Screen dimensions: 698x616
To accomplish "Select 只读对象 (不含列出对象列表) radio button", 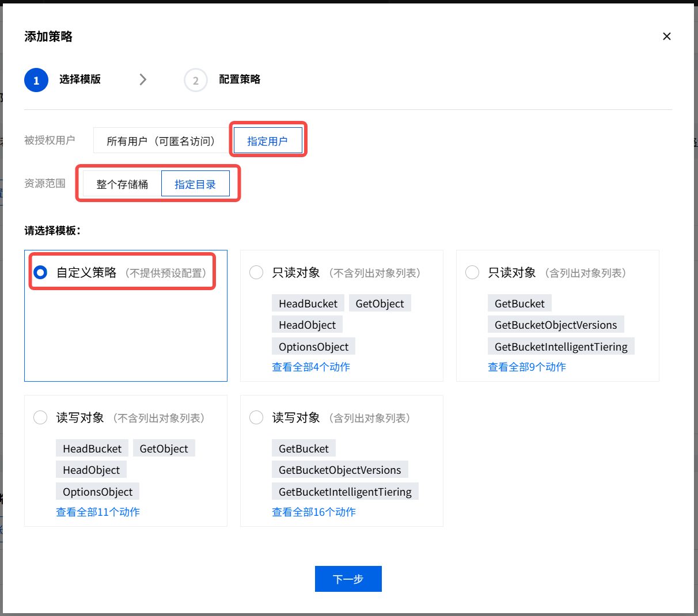I will coord(256,272).
